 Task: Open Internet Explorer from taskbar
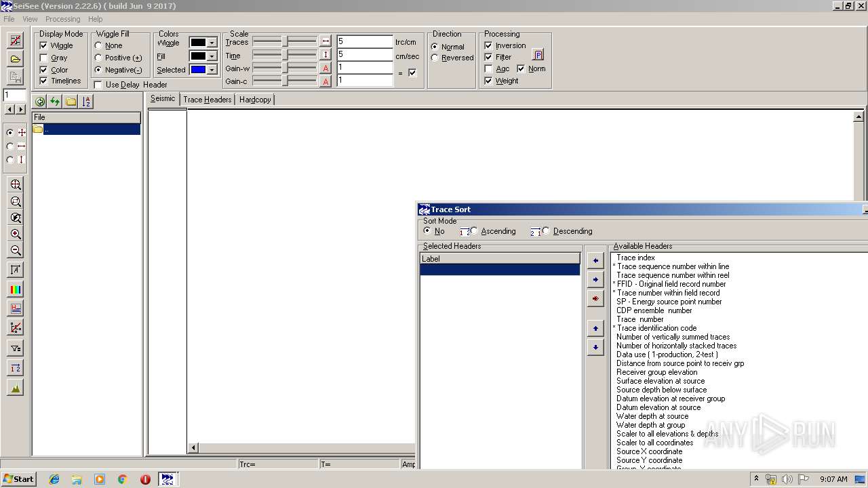tap(54, 479)
